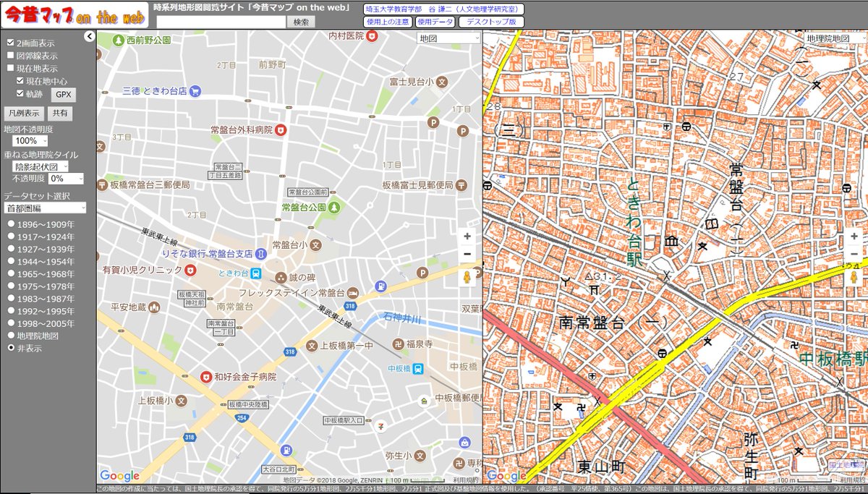Open the 埼玉大学教育学部 谷 謙二 link
Viewport: 868px width, 494px height.
click(x=443, y=9)
